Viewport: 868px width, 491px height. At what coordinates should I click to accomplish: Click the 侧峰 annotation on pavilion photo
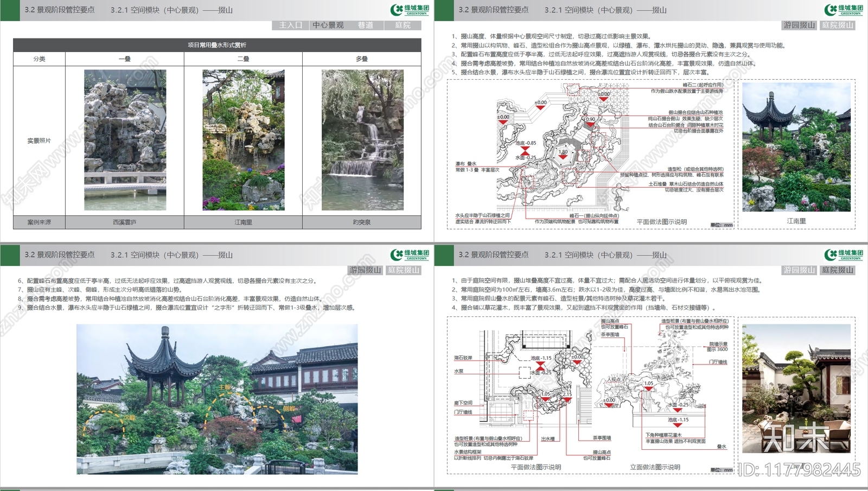289,409
